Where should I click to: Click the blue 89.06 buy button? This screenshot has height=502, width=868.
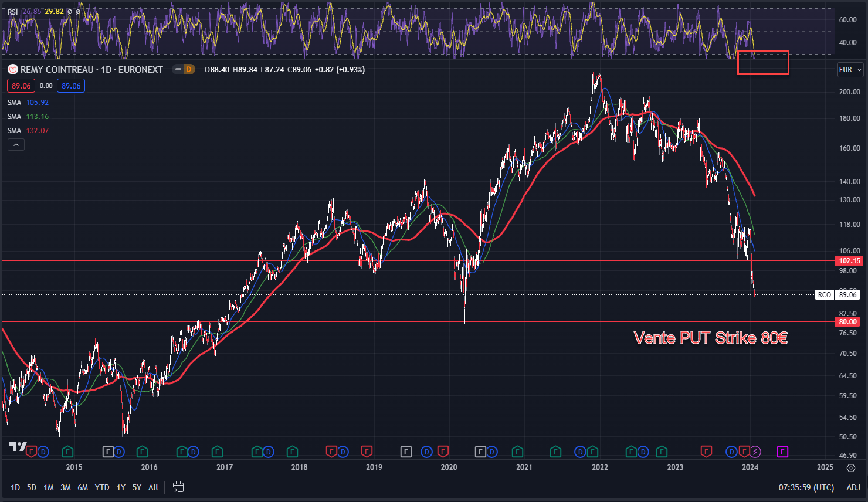click(71, 86)
